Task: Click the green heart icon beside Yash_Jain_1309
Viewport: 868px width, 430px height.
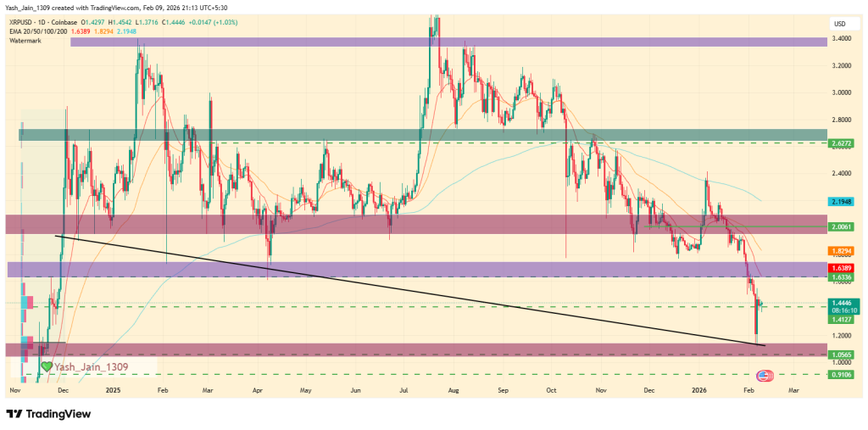Action: click(47, 366)
